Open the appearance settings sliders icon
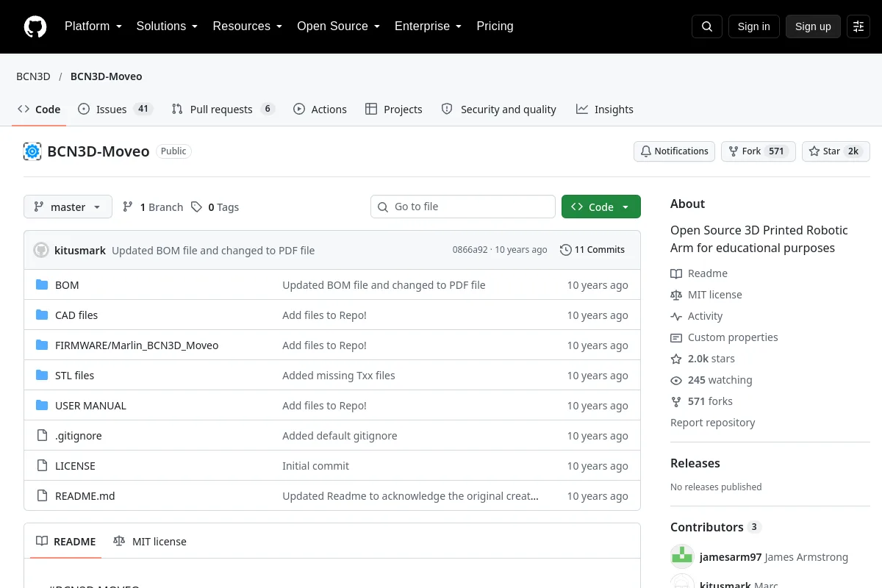882x588 pixels. click(x=858, y=26)
